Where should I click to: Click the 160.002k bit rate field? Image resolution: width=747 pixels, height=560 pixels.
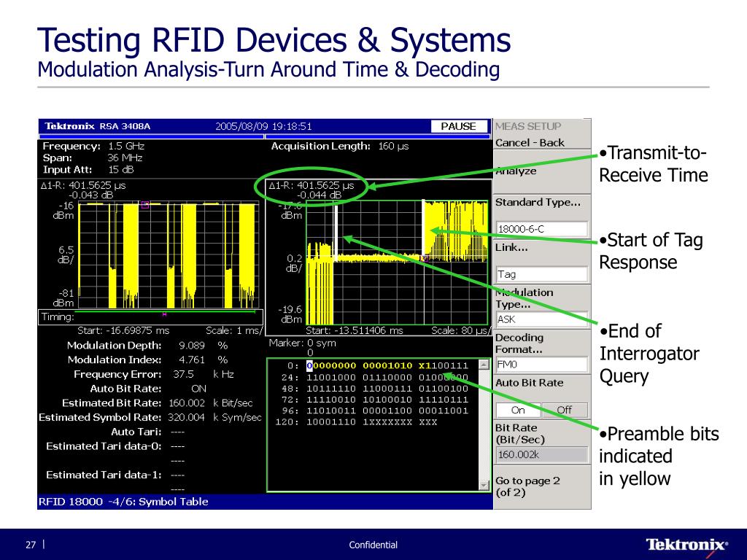pos(542,455)
